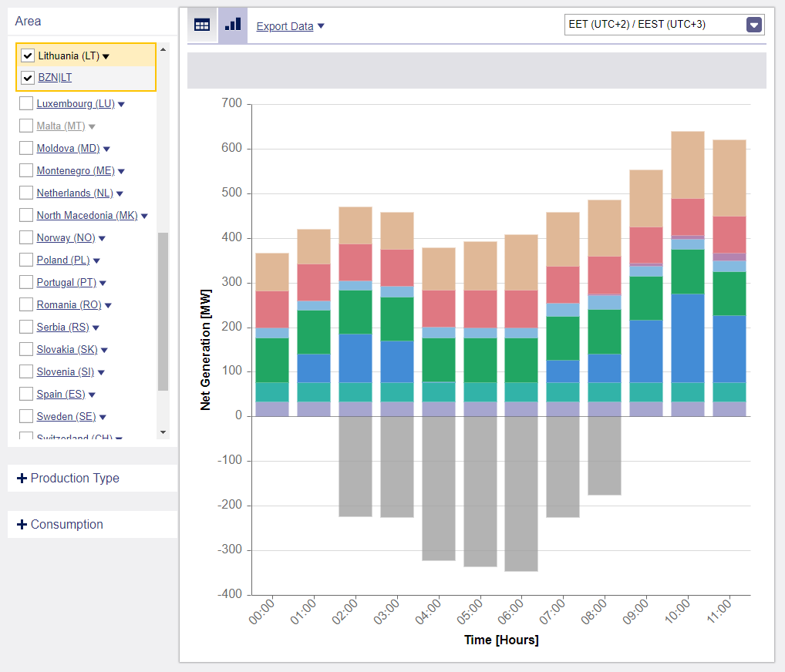Click the area list scroll-up arrow
785x672 pixels.
coord(163,50)
